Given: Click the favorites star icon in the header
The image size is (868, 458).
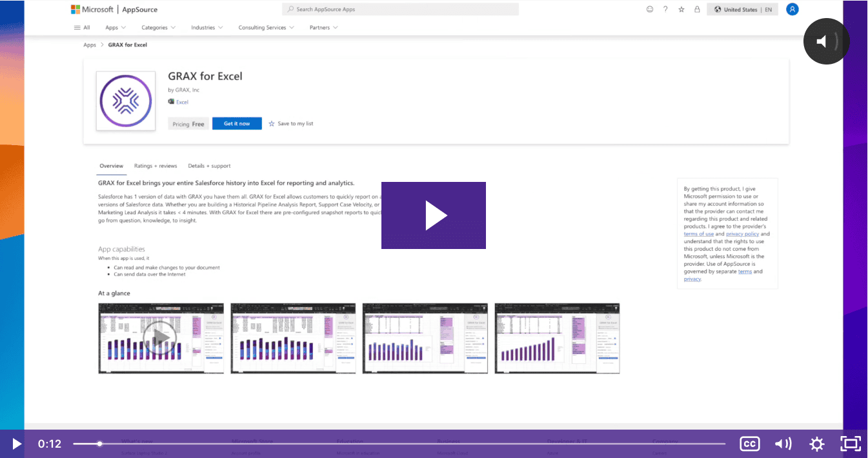Looking at the screenshot, I should (x=681, y=9).
